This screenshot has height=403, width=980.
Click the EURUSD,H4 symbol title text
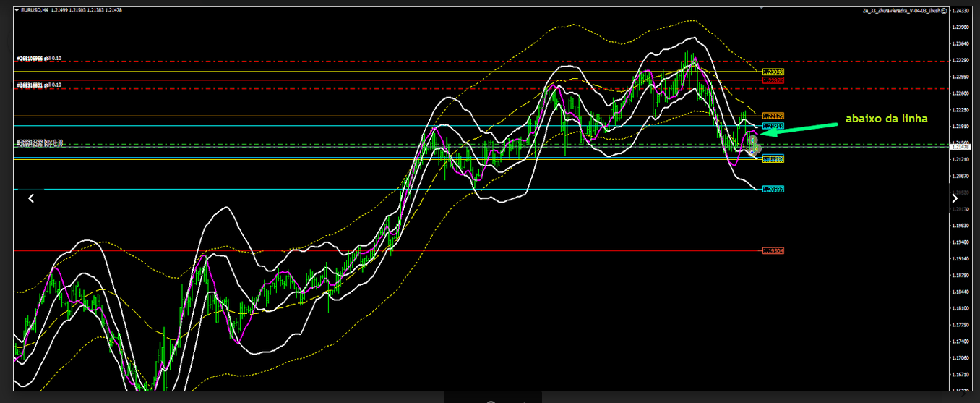36,10
